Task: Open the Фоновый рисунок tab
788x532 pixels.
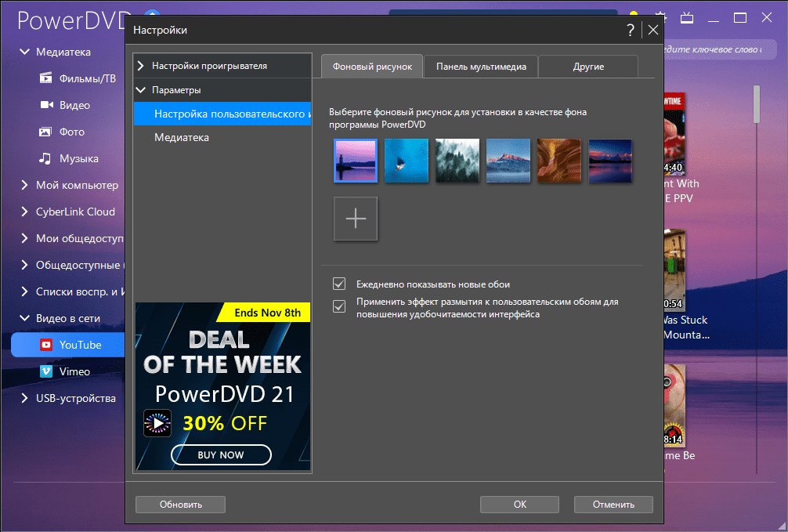Action: [372, 67]
